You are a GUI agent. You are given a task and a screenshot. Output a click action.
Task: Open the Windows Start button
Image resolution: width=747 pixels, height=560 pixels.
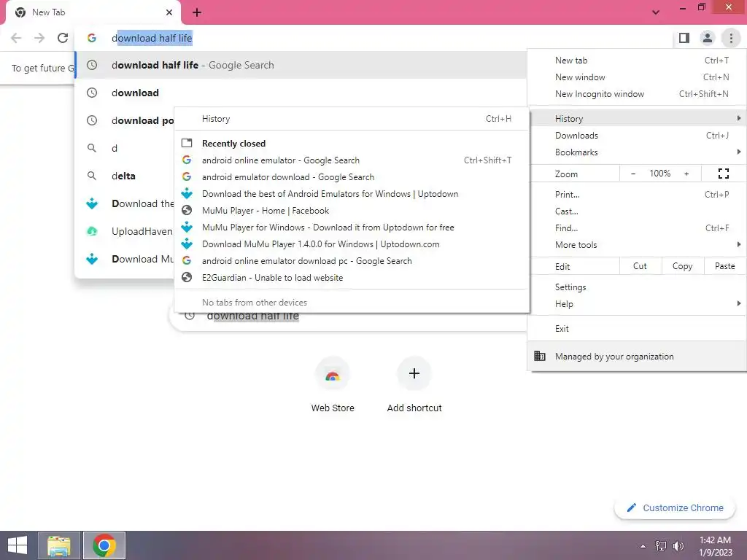pos(18,545)
